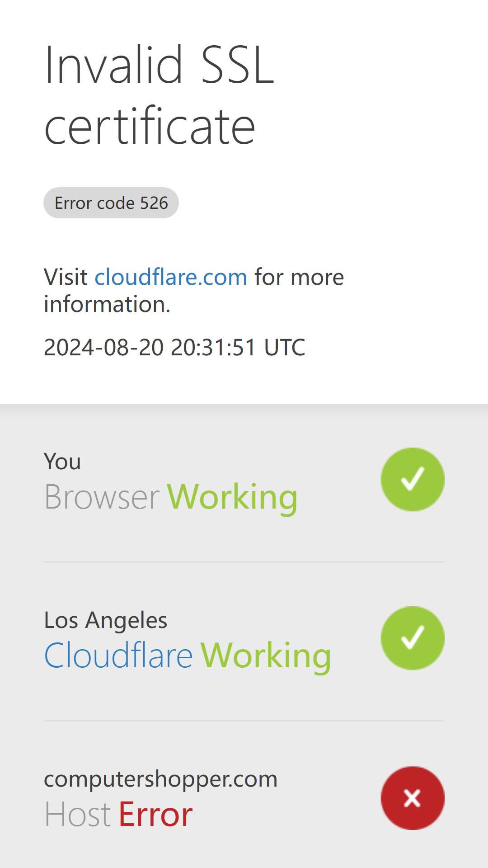This screenshot has height=868, width=488.
Task: Open the cloudflare.com link
Action: pos(171,277)
